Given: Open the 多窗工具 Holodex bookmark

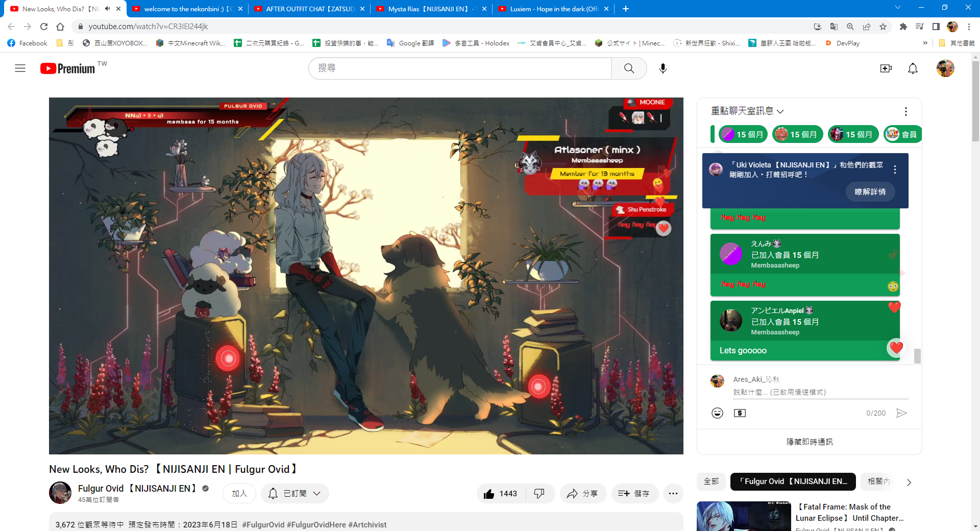Looking at the screenshot, I should [x=476, y=43].
